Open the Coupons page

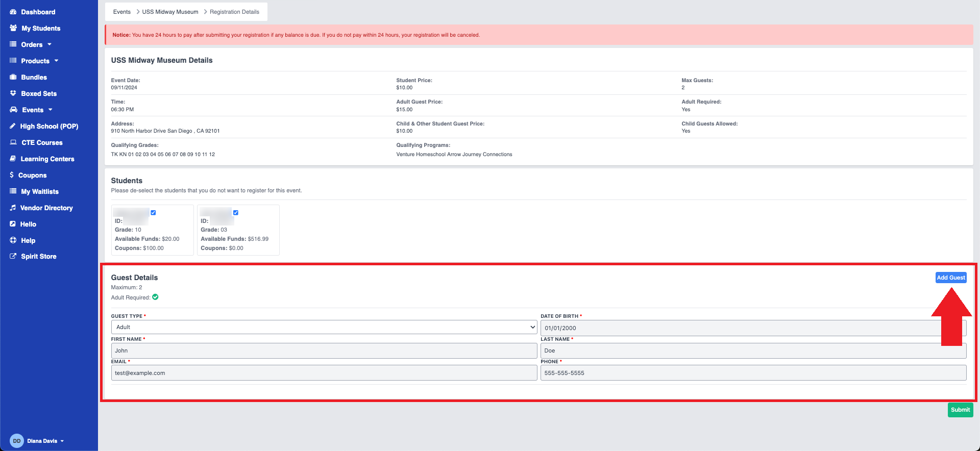pos(32,175)
